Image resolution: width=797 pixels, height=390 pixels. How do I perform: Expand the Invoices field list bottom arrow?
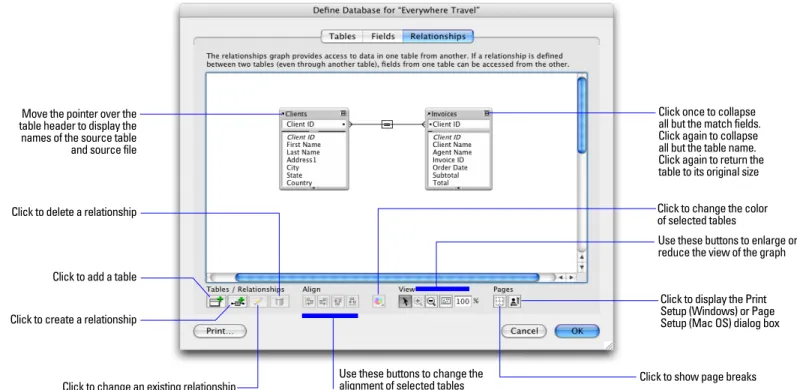[458, 188]
